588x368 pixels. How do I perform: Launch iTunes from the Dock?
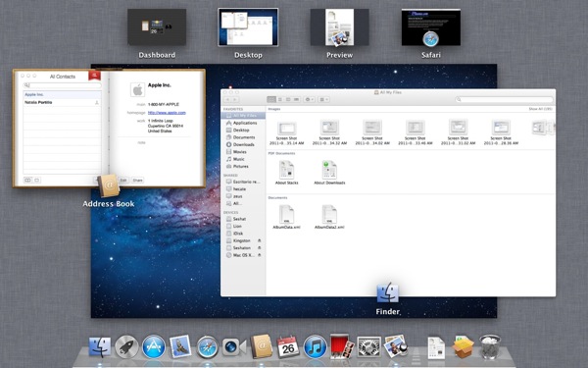[x=315, y=346]
